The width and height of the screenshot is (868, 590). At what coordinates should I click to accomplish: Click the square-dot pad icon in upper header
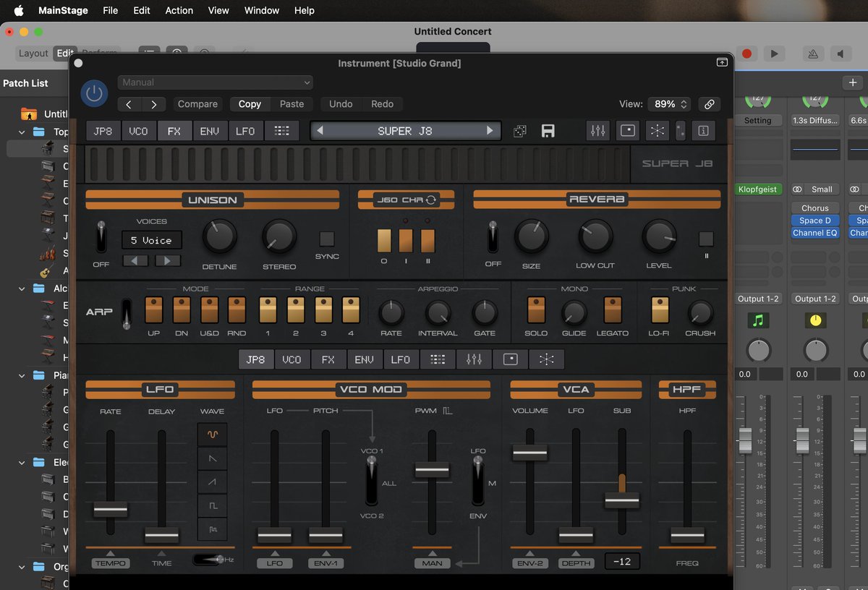[x=628, y=131]
